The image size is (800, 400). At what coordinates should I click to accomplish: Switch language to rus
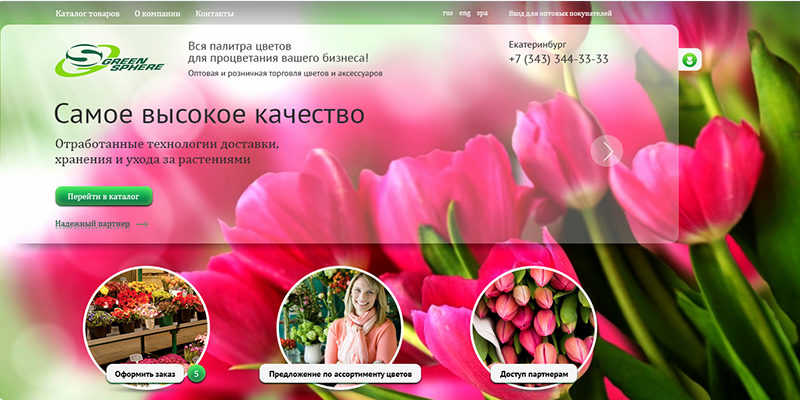coord(448,13)
